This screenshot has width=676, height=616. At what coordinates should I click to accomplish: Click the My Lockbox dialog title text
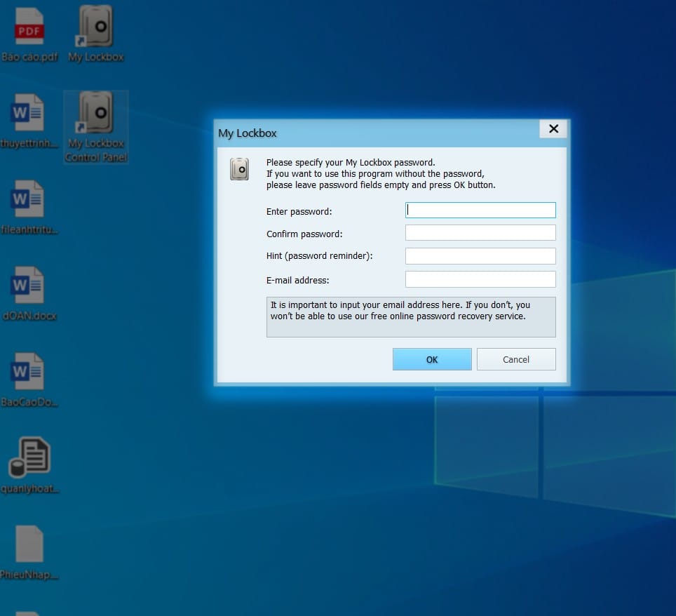click(247, 133)
